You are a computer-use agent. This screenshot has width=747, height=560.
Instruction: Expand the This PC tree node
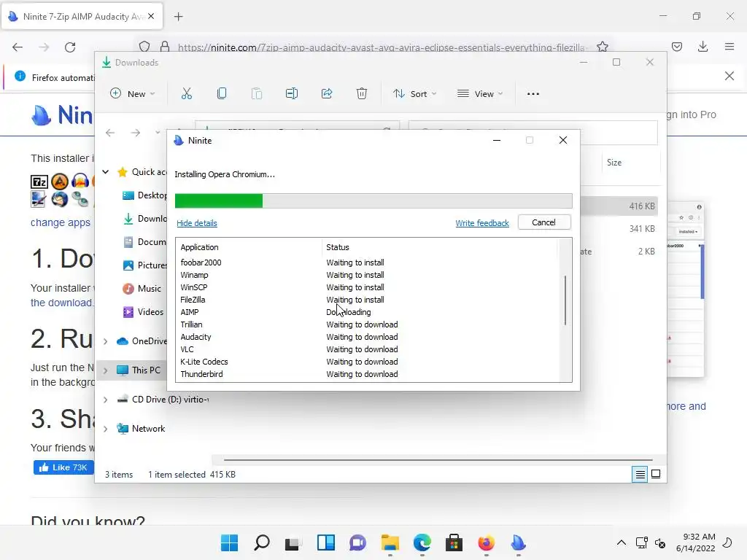[105, 370]
